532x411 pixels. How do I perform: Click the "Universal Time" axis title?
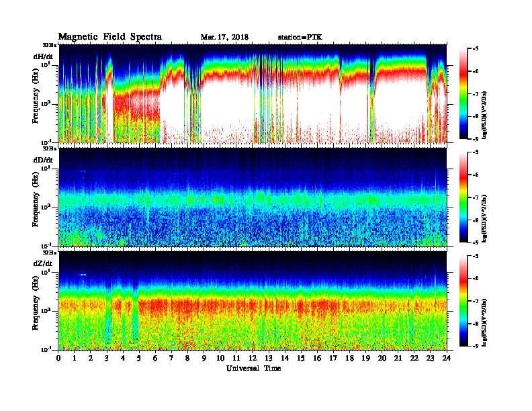(253, 368)
